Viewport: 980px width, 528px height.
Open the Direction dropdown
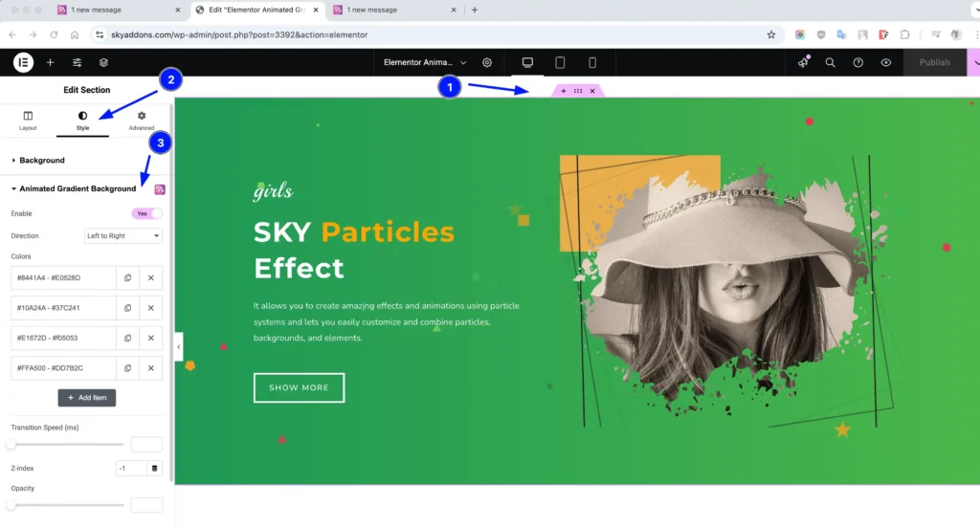click(123, 235)
